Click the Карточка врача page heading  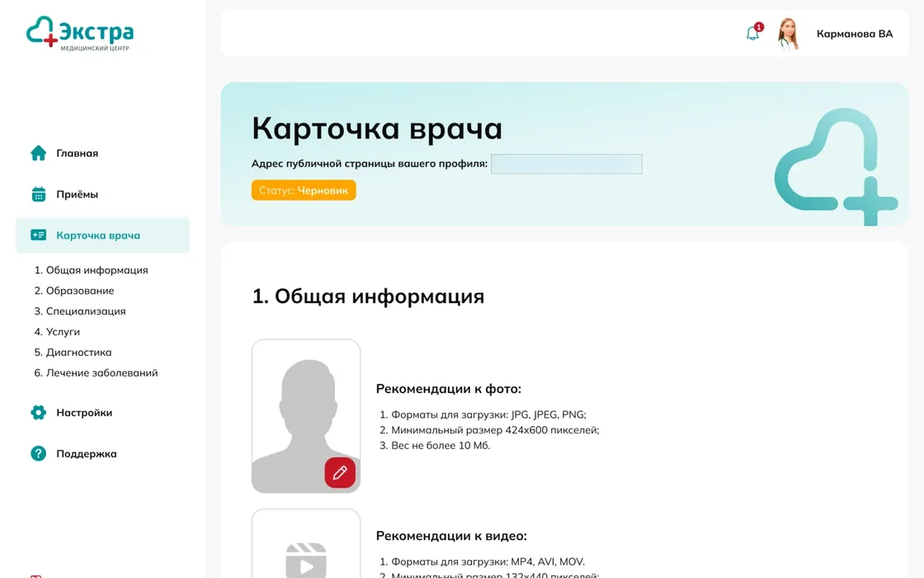376,128
